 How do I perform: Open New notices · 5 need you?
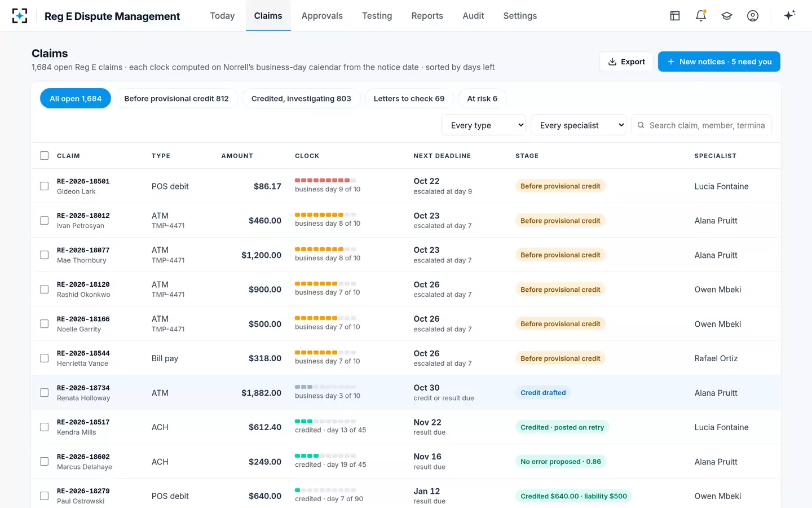point(719,62)
